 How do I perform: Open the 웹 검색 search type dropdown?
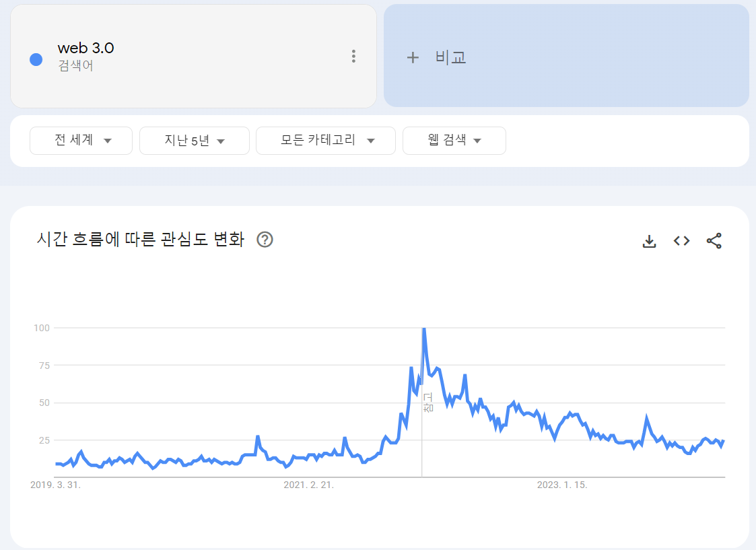(454, 141)
